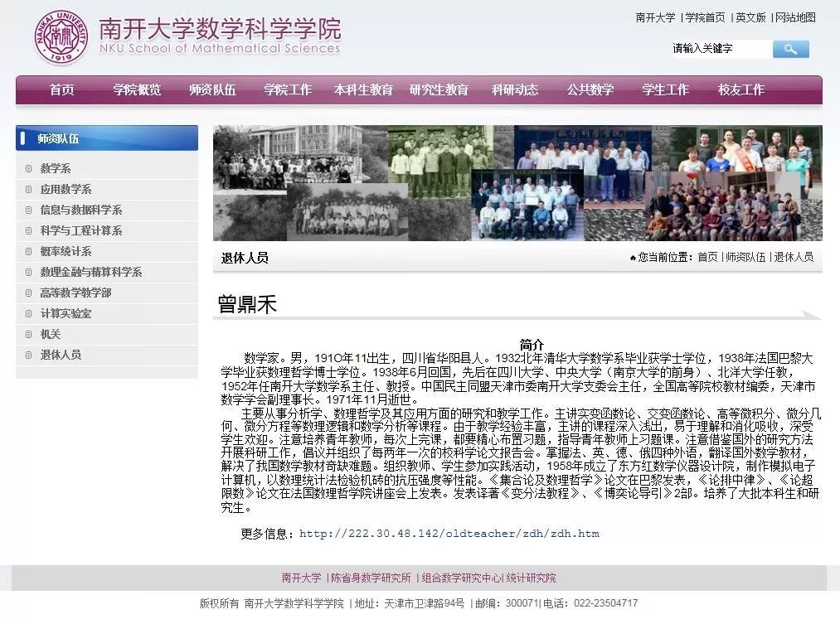This screenshot has height=624, width=840.
Task: Open the 师资队伍 navigation menu item
Action: pyautogui.click(x=212, y=89)
